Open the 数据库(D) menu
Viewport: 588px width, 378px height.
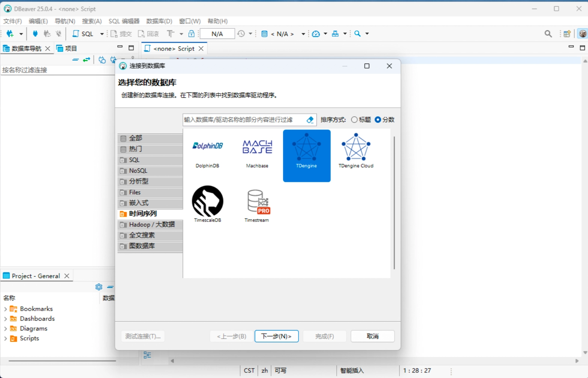(159, 21)
